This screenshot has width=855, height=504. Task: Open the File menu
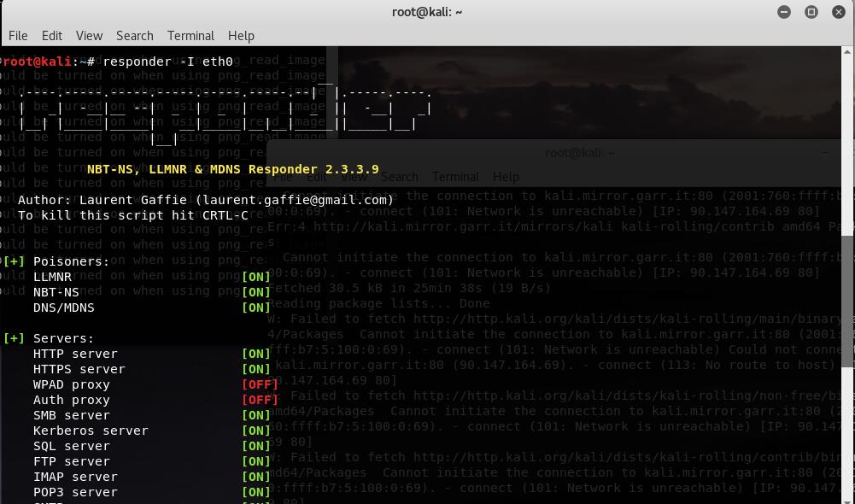(x=18, y=36)
